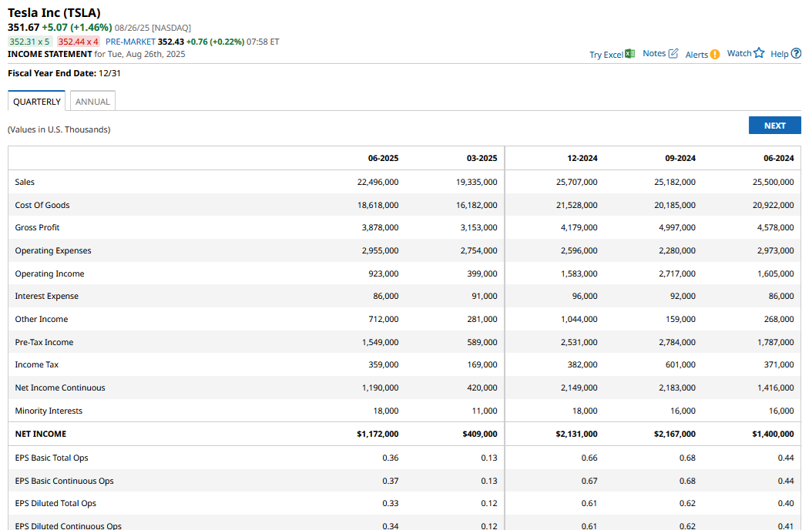The height and width of the screenshot is (530, 812).
Task: Click the orange Alerts exclamation icon
Action: click(715, 55)
